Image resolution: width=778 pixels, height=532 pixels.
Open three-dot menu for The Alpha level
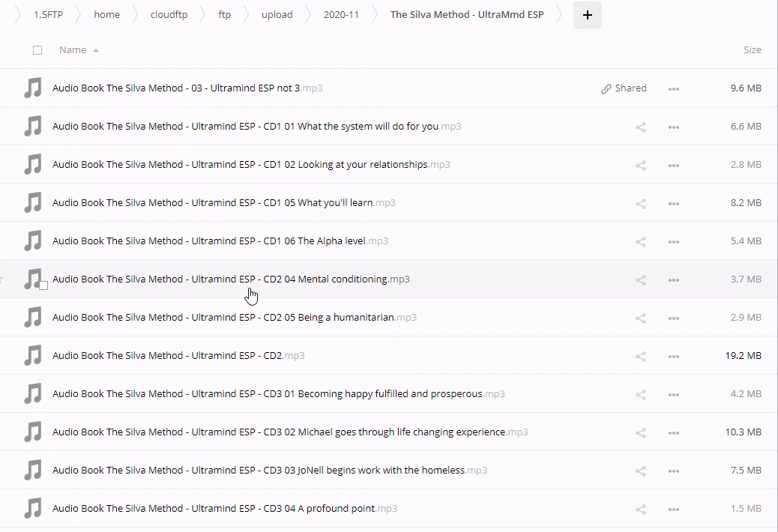pyautogui.click(x=673, y=242)
